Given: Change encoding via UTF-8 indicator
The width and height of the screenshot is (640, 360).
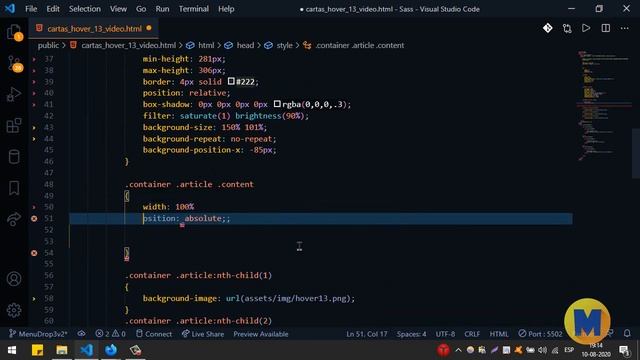Looking at the screenshot, I should click(x=445, y=334).
